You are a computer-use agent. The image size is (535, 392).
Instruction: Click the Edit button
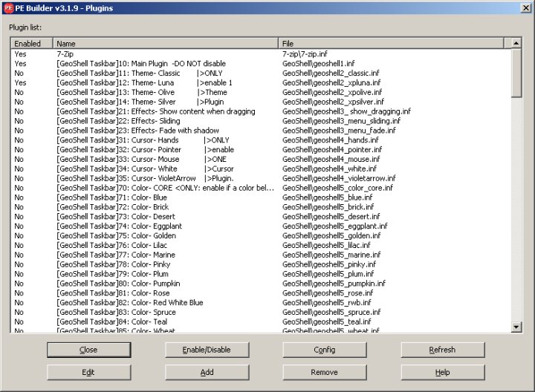coord(88,372)
